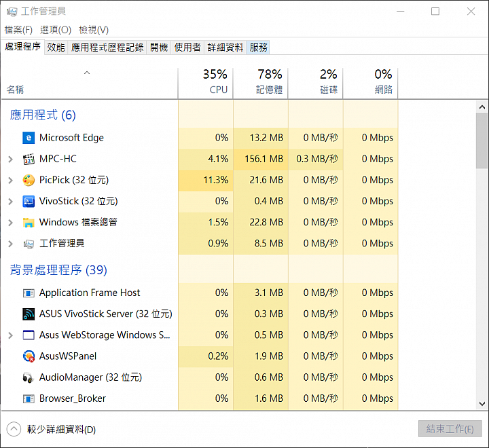Click the 11.3% CPU value for PicPick

[216, 180]
